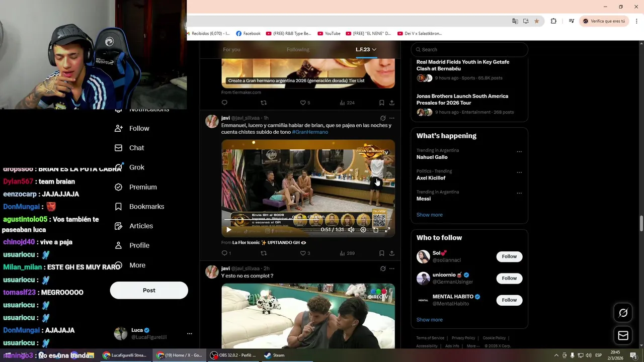Image resolution: width=644 pixels, height=362 pixels.
Task: Click Grok explain icon on javi's 1h tweet
Action: click(383, 118)
